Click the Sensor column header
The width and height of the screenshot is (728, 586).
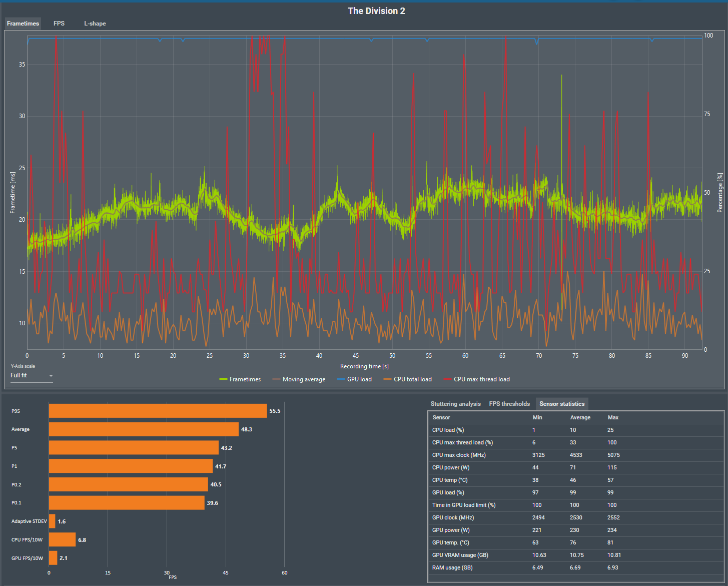point(441,417)
